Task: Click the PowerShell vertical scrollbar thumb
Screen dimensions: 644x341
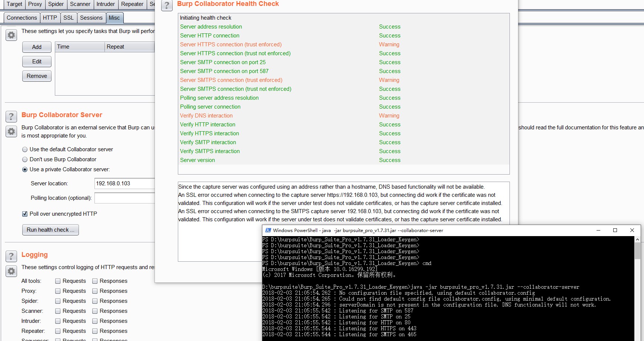Action: tap(637, 251)
